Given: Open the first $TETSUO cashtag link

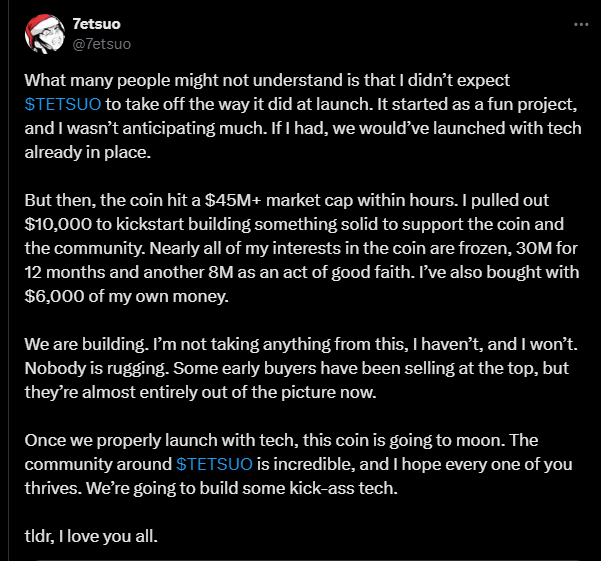Looking at the screenshot, I should (x=63, y=104).
